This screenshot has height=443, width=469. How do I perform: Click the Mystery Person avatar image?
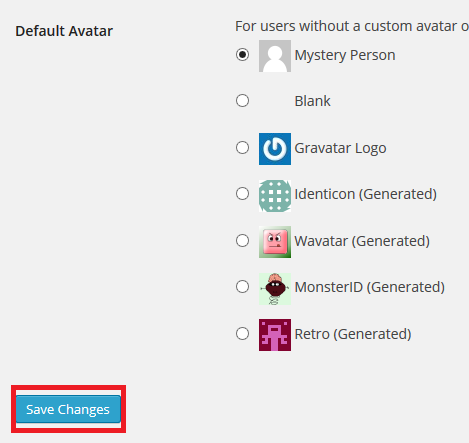point(275,56)
